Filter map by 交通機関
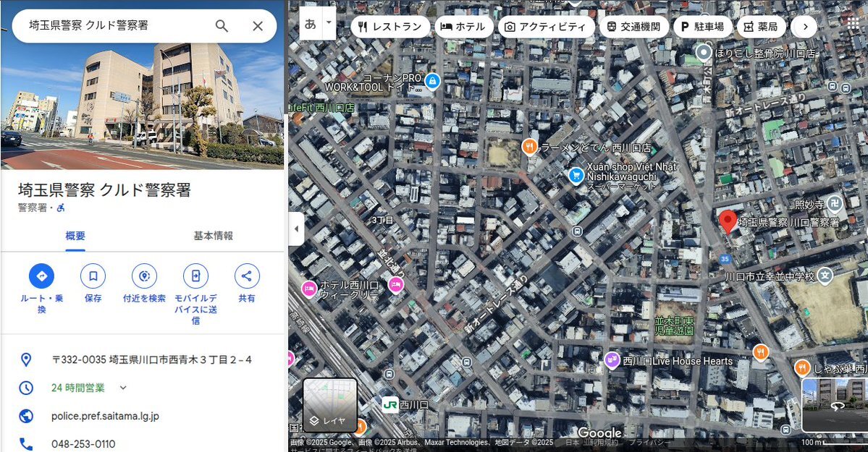Image resolution: width=868 pixels, height=452 pixels. 633,27
